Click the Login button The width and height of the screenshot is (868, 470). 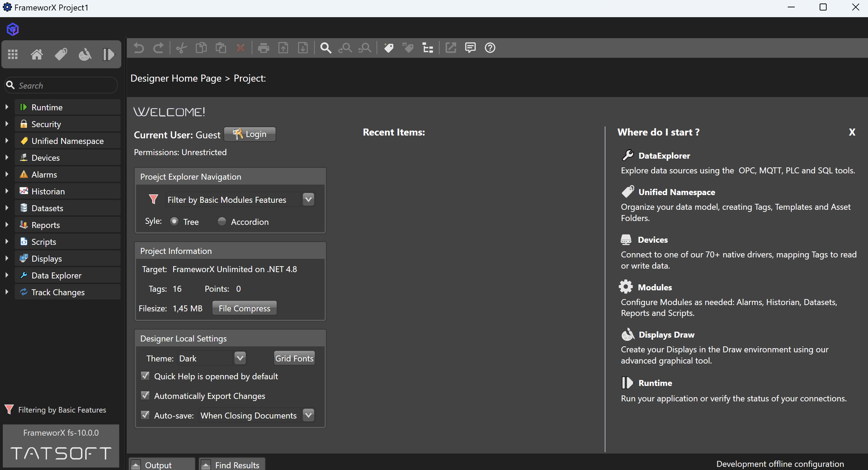point(250,134)
